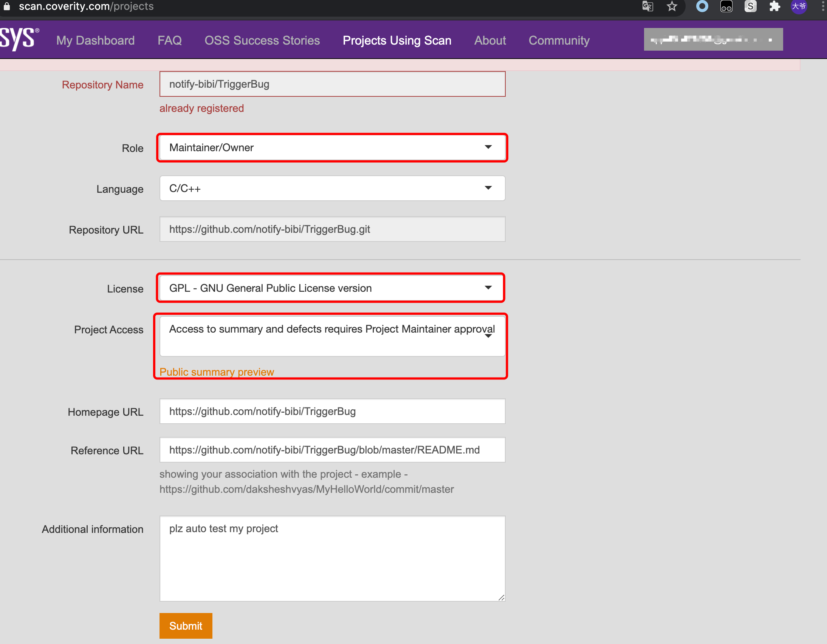
Task: Open the purple browser profile avatar
Action: coord(799,6)
